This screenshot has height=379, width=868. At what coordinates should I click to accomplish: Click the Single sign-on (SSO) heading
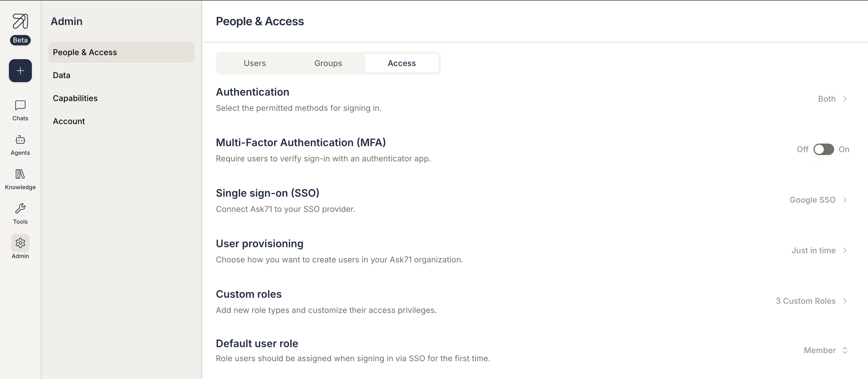(268, 193)
